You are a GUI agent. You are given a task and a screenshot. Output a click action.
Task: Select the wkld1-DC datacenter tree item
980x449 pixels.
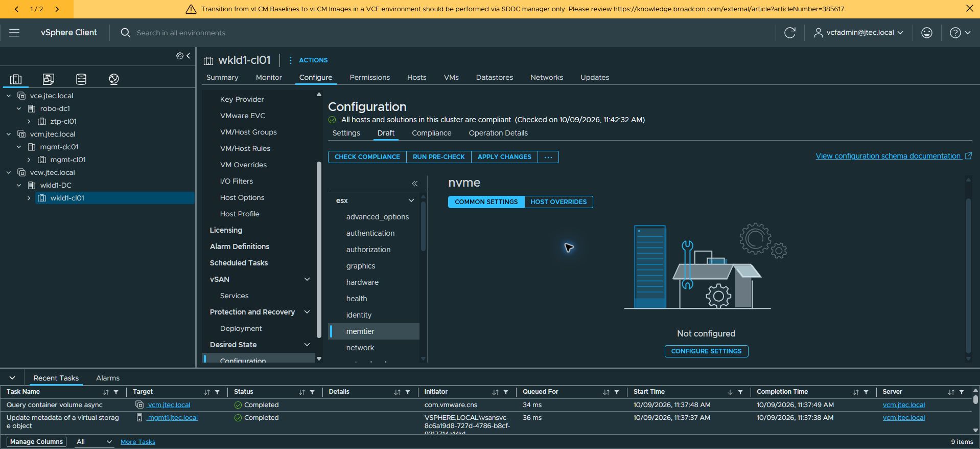(56, 185)
